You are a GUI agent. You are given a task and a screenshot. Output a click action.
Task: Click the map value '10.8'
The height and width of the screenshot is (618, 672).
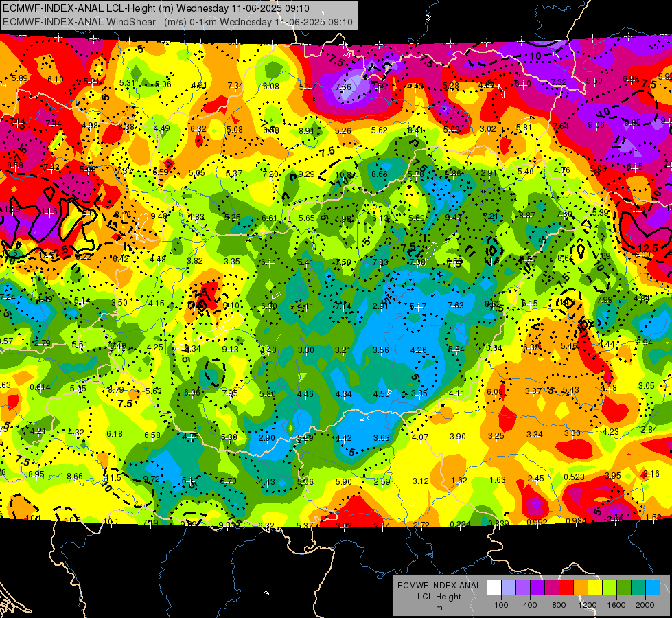(x=344, y=175)
